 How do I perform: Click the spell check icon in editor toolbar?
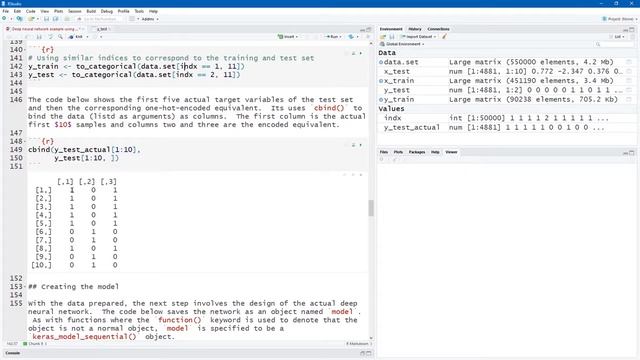click(50, 37)
